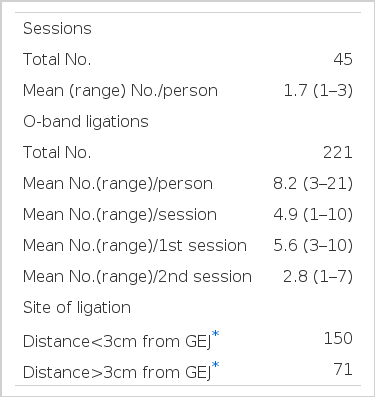Click the Mean No.(range)/session label

click(x=120, y=214)
